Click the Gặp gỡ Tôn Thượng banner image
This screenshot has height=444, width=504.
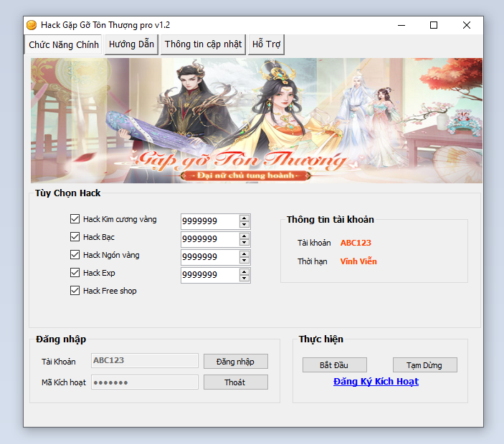pos(256,120)
